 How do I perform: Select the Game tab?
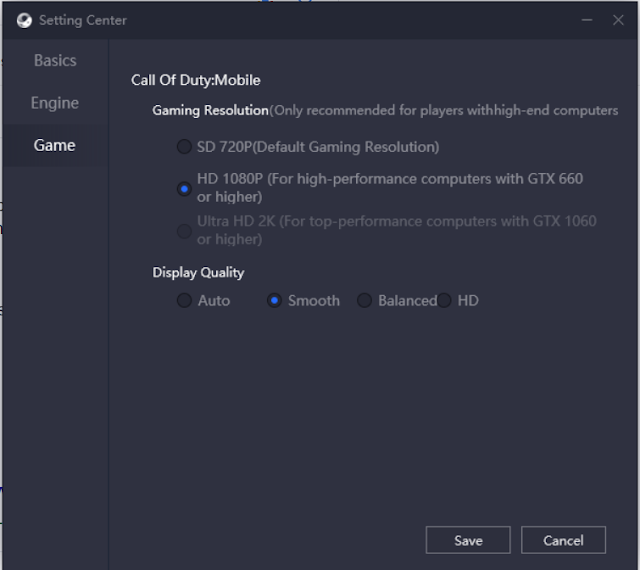tap(55, 145)
